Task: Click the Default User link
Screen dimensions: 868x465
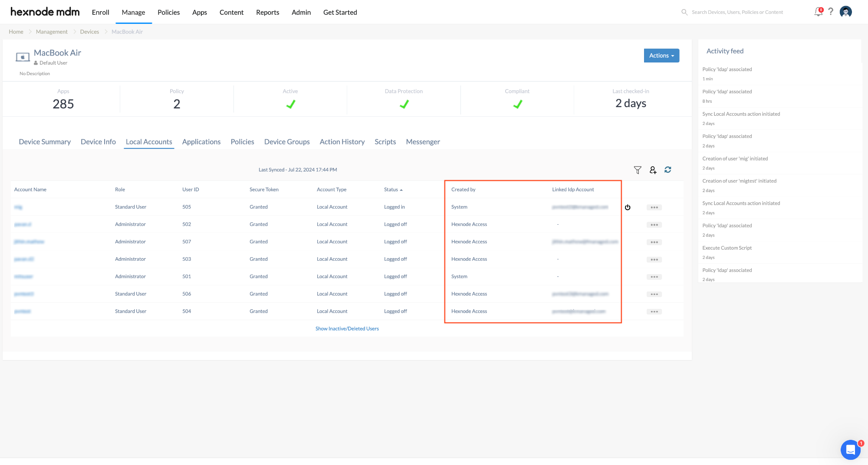Action: pyautogui.click(x=53, y=63)
